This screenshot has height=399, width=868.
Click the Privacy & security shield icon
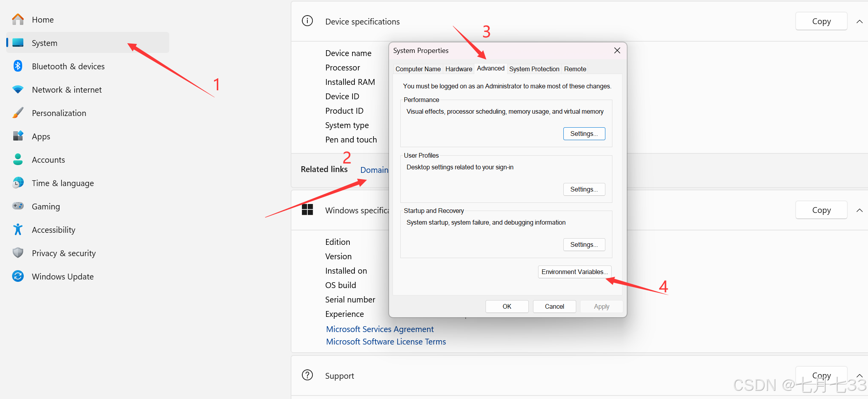click(18, 253)
